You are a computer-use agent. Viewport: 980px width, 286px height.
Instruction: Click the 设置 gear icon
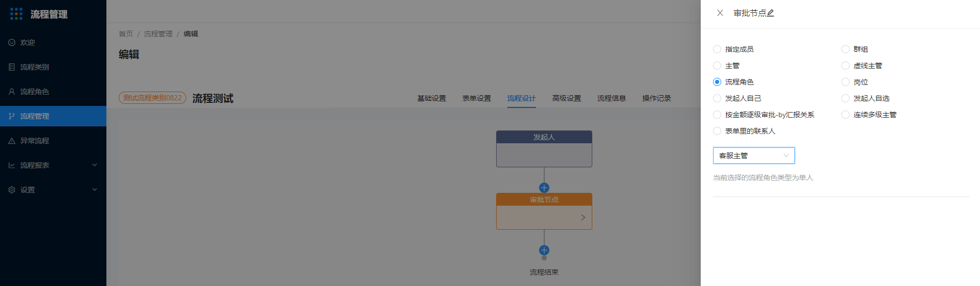click(x=12, y=190)
